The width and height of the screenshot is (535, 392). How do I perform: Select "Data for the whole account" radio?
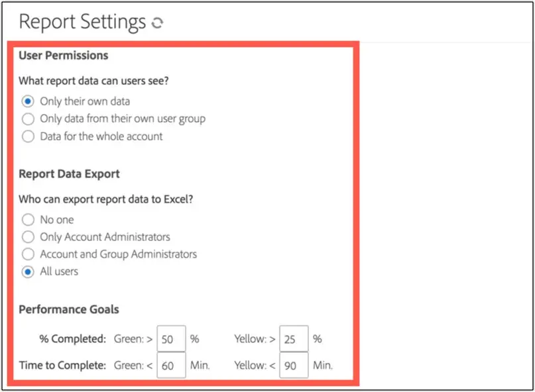click(28, 136)
